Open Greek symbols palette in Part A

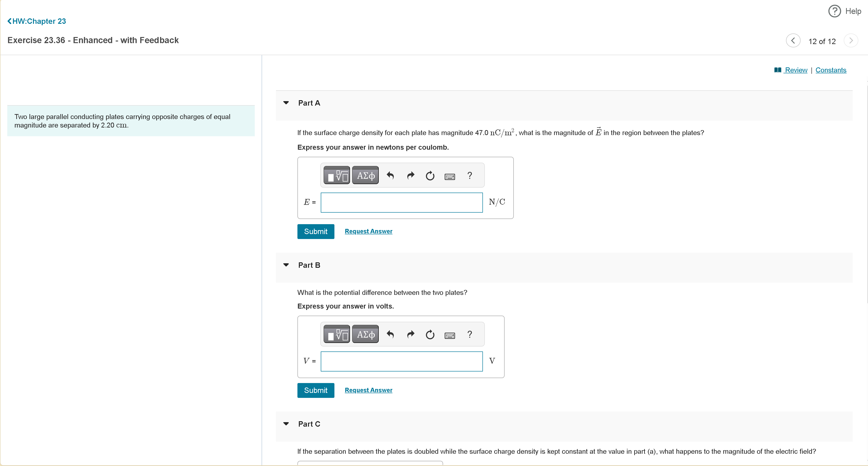tap(365, 176)
